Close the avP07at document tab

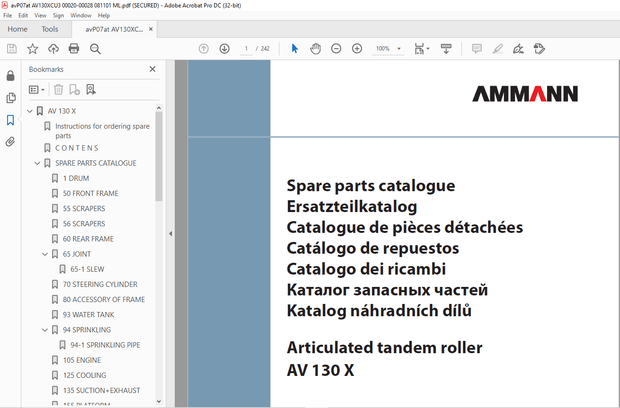pos(151,29)
